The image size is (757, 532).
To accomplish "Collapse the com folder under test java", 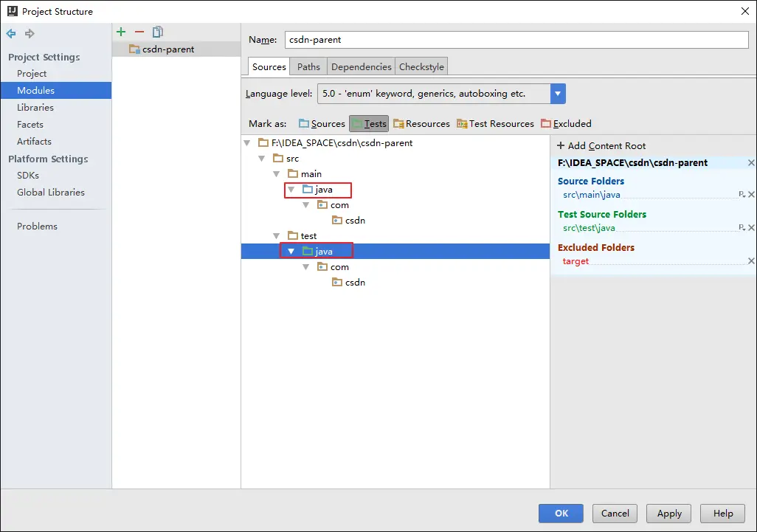I will (305, 267).
